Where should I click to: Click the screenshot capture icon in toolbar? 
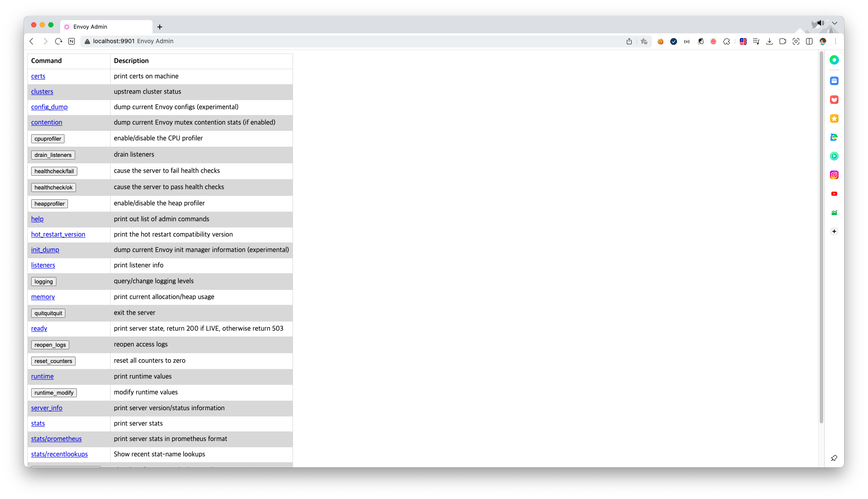coord(796,41)
